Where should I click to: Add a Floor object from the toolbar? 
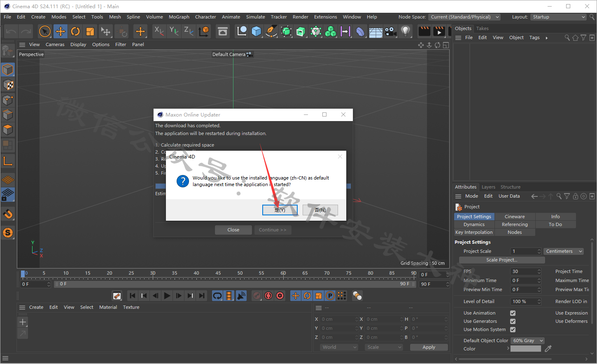[x=375, y=31]
